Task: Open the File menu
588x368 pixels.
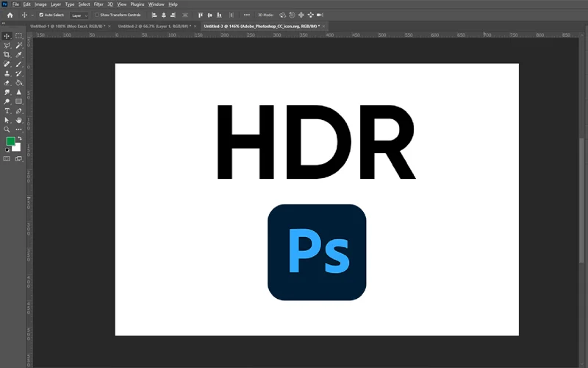Action: [15, 4]
